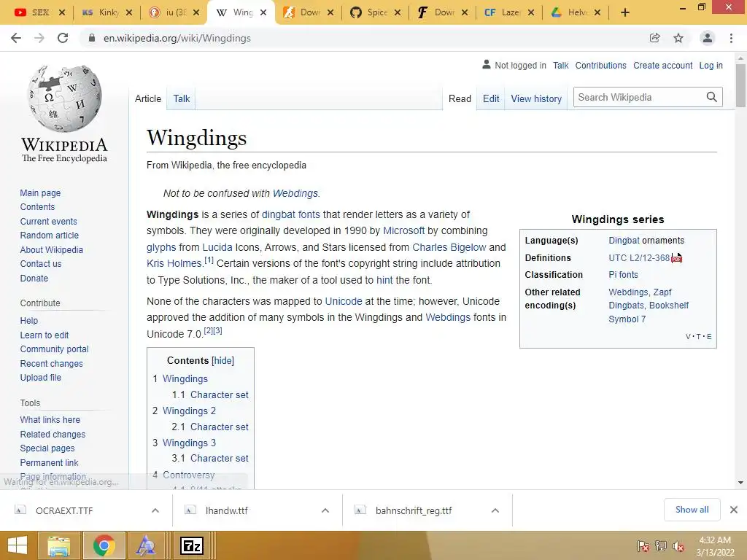Hide the Contents table
Viewport: 747px width, 560px height.
(223, 361)
